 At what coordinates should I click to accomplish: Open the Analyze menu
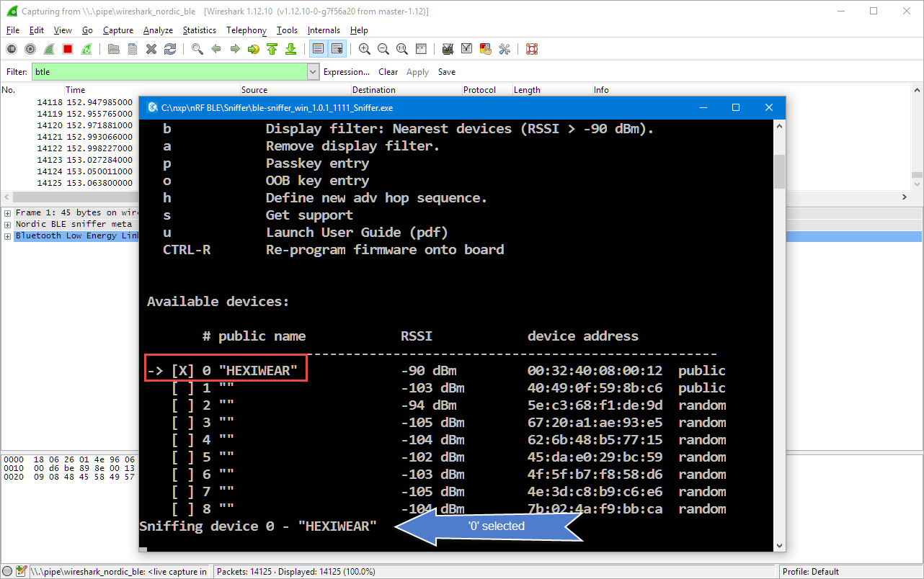point(158,30)
